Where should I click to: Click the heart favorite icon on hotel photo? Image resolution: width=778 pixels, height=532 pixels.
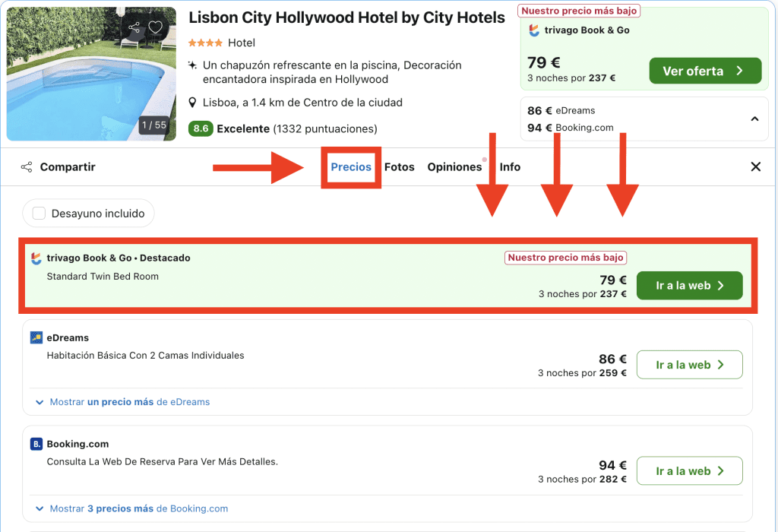(x=156, y=28)
